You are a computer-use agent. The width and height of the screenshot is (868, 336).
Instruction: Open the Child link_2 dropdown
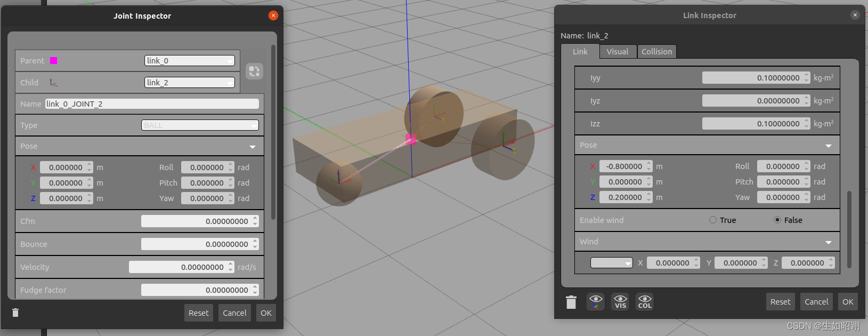point(189,83)
